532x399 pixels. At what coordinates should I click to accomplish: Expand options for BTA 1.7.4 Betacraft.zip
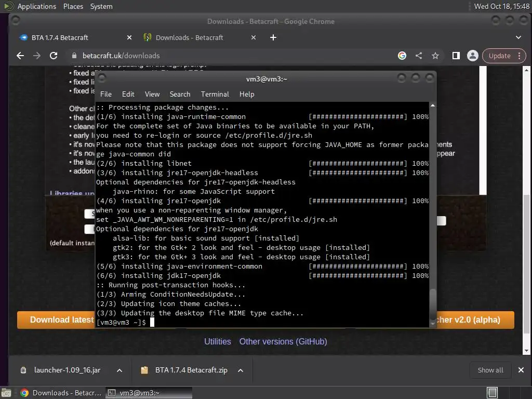(x=241, y=370)
